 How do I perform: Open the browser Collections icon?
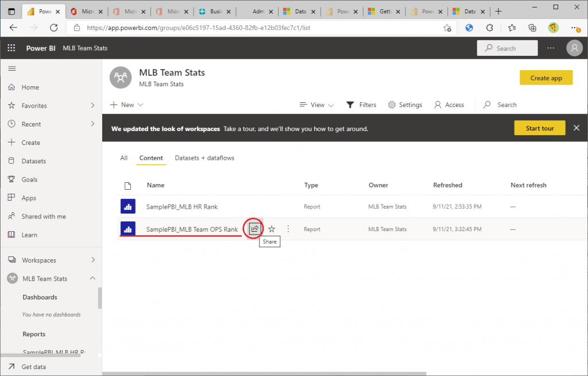coord(532,28)
